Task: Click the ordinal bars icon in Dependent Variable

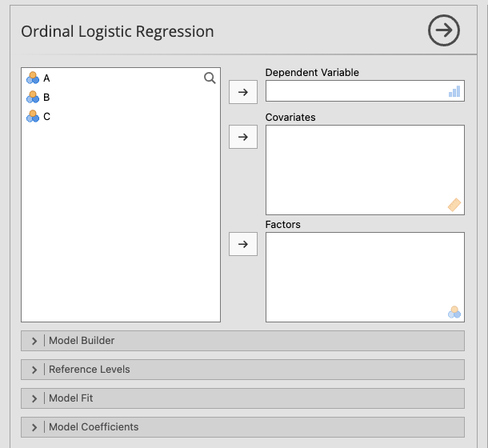Action: click(x=454, y=92)
